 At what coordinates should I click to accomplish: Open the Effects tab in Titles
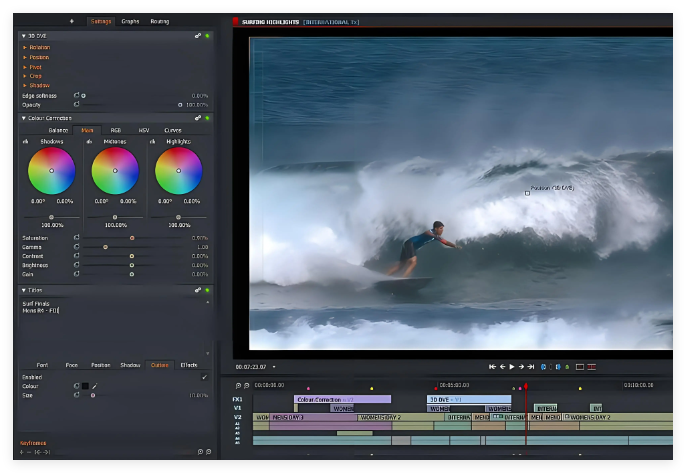(189, 365)
